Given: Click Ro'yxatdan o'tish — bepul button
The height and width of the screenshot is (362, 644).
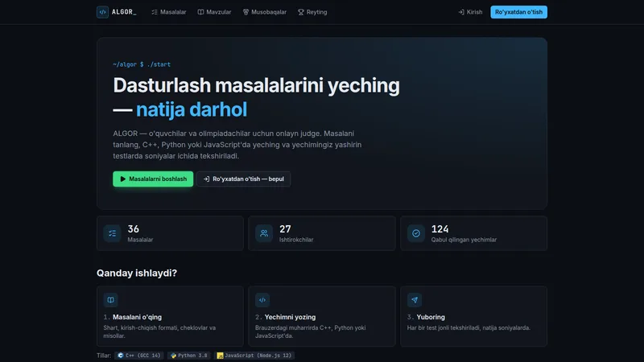Looking at the screenshot, I should [244, 179].
